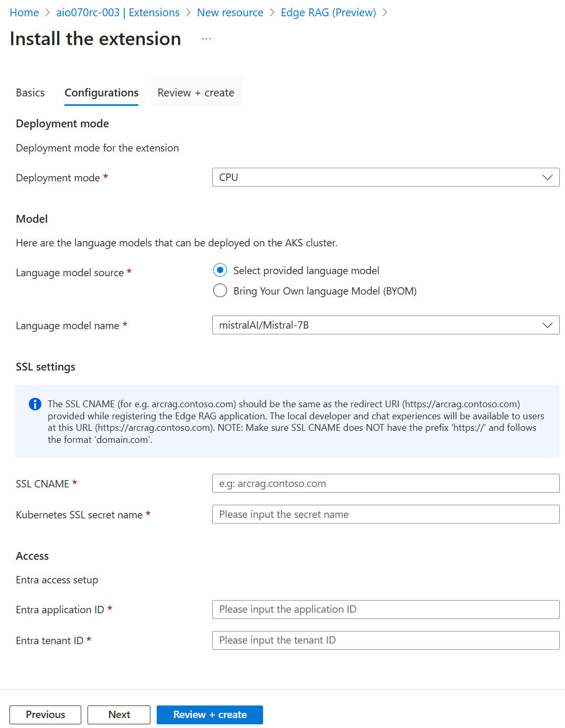
Task: Expand the chevron on the mistralAI/Mistral-7B field
Action: point(548,325)
